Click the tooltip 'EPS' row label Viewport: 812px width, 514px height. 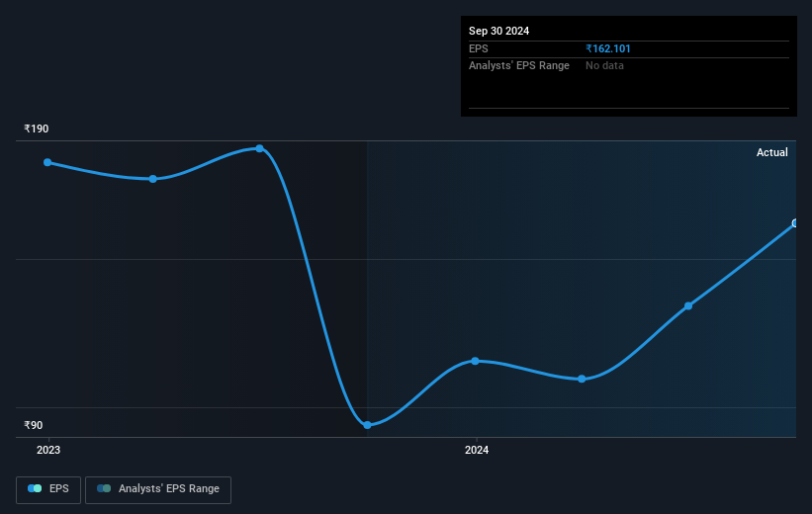pos(478,48)
